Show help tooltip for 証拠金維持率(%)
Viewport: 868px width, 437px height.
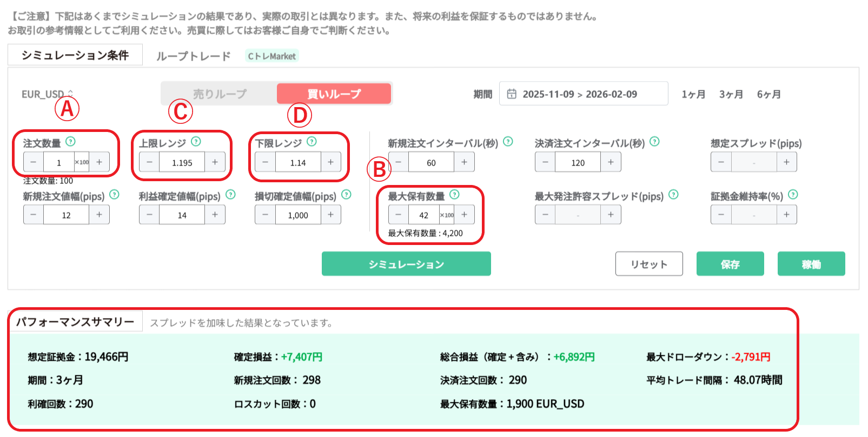(793, 195)
